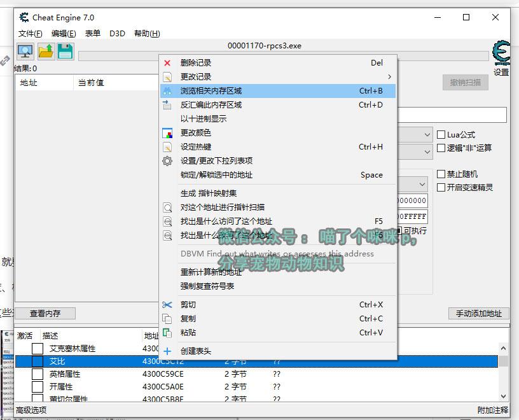Open the 表单 menu
Viewport: 519px width, 420px height.
click(93, 34)
